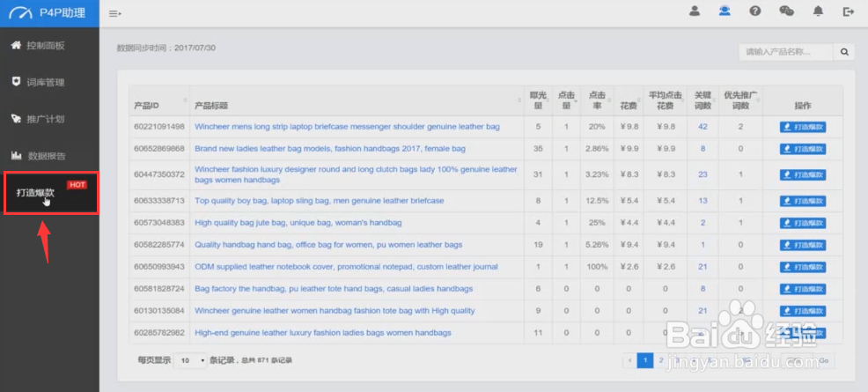The image size is (868, 392).
Task: Click the product name search field
Action: coord(785,52)
